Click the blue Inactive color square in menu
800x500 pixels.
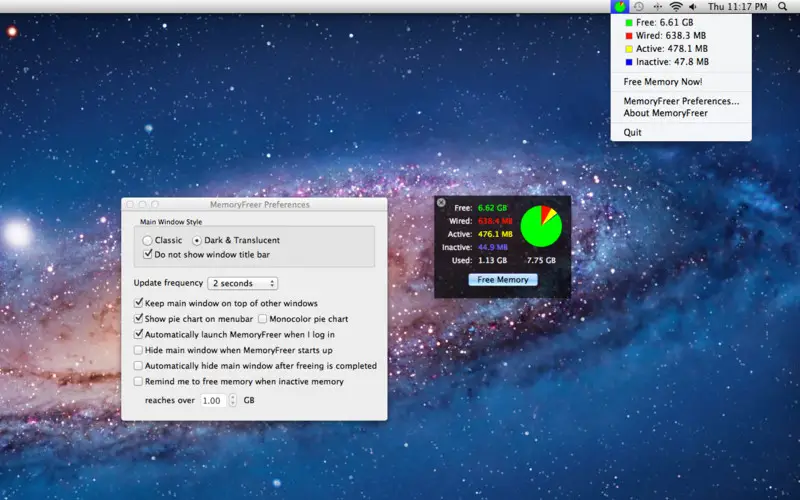point(629,62)
